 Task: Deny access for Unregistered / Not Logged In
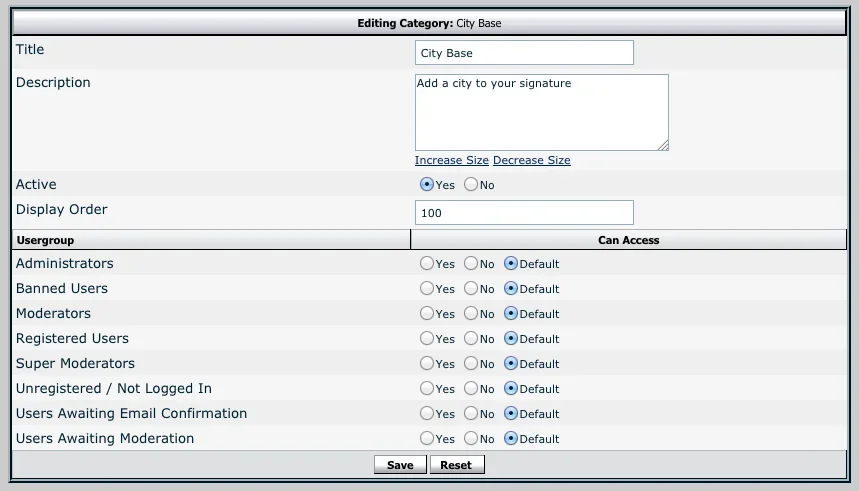pos(470,389)
